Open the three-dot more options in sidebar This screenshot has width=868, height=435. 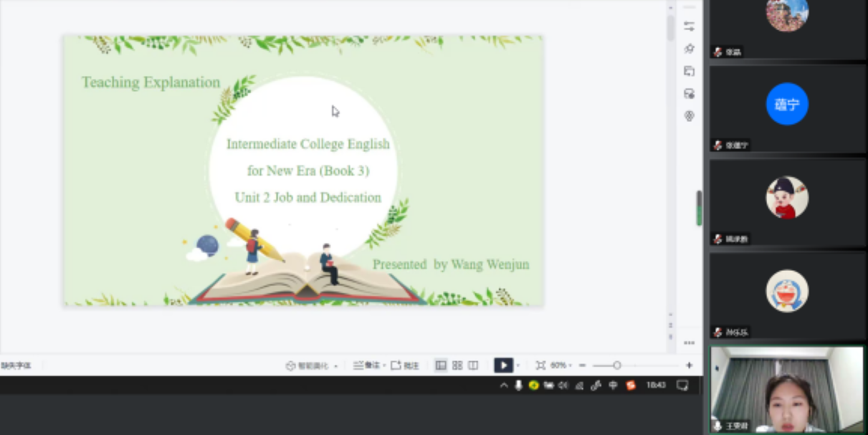pos(689,343)
